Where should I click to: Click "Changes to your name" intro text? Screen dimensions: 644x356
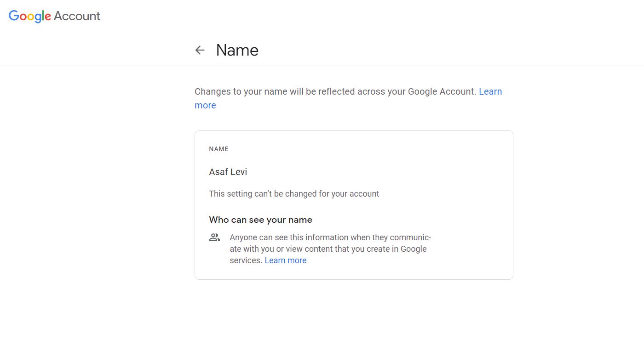point(240,91)
